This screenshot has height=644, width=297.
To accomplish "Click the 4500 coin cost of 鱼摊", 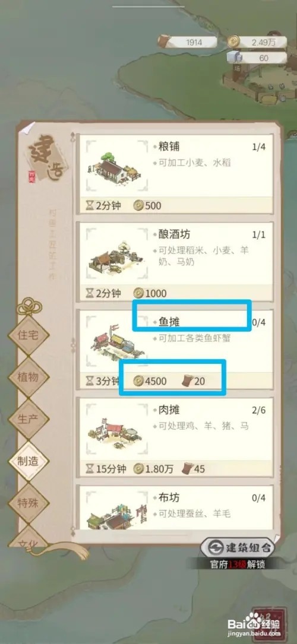I will tap(150, 381).
